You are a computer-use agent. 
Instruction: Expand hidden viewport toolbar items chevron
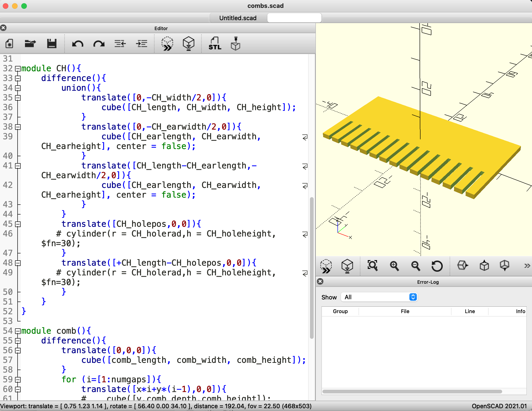point(527,265)
